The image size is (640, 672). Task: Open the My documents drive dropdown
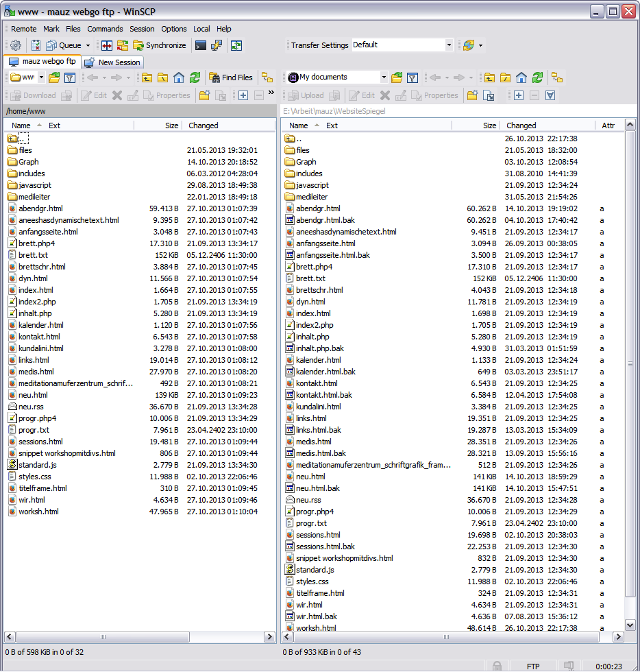tap(383, 77)
